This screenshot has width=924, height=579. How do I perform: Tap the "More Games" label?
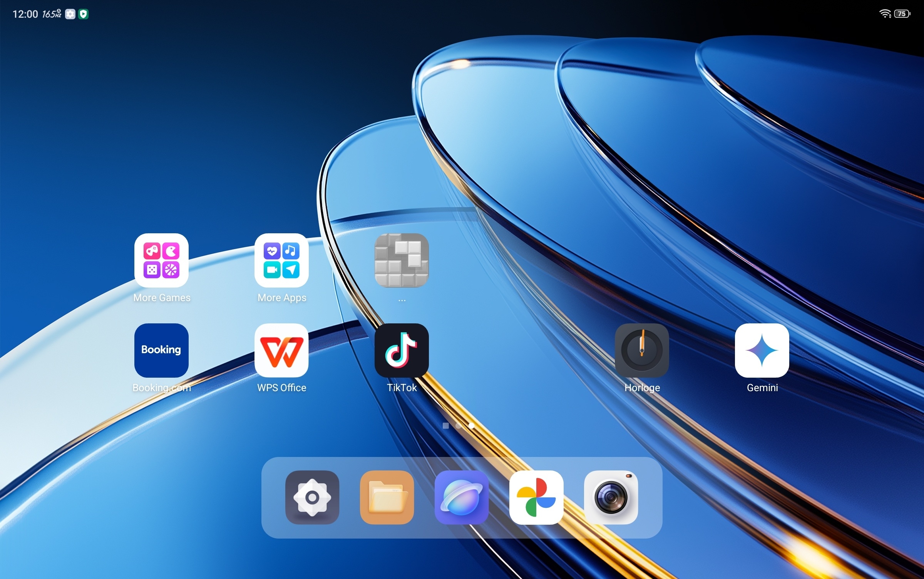tap(162, 298)
